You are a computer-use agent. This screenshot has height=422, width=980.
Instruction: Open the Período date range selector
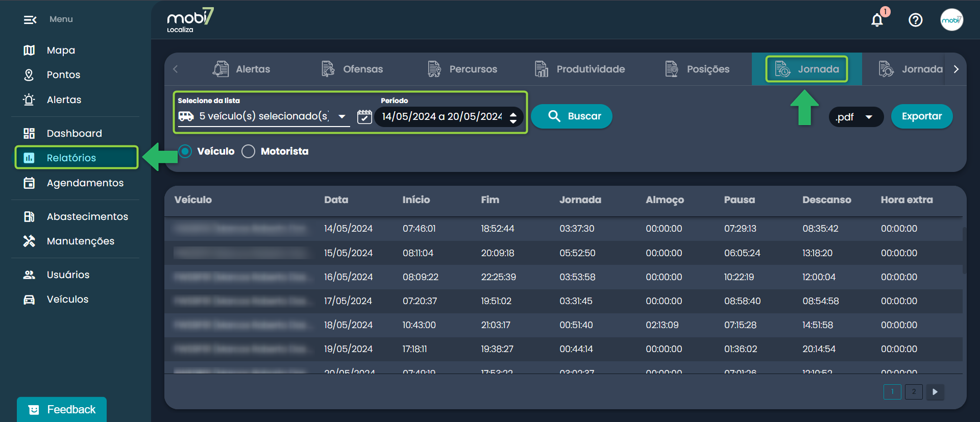pyautogui.click(x=449, y=117)
